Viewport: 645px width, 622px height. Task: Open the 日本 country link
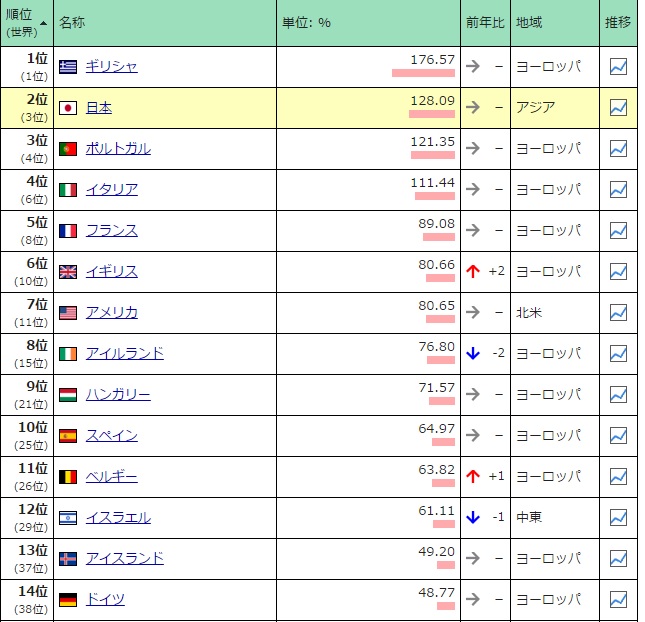(x=99, y=107)
